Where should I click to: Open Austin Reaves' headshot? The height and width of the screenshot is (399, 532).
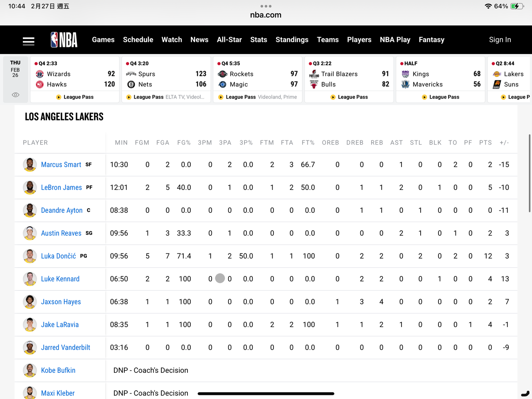coord(30,233)
